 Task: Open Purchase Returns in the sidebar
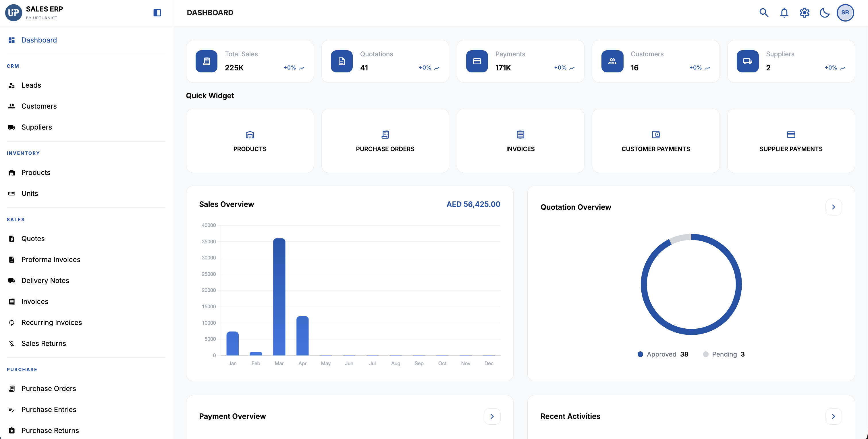[86, 431]
